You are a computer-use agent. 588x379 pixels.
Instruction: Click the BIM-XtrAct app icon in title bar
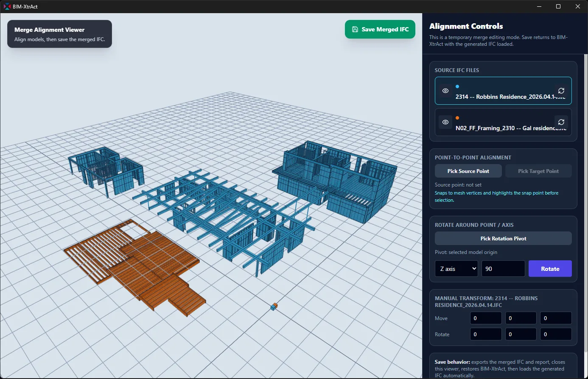click(x=7, y=6)
